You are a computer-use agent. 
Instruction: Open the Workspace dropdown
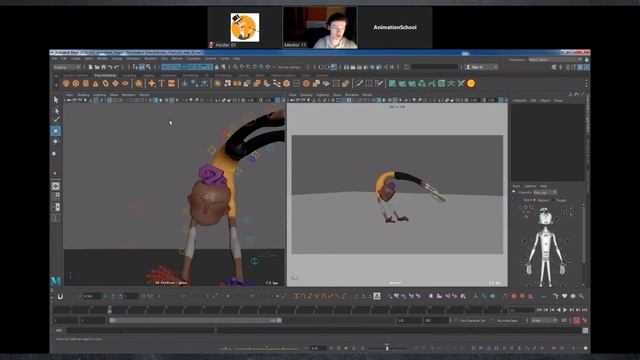point(555,60)
